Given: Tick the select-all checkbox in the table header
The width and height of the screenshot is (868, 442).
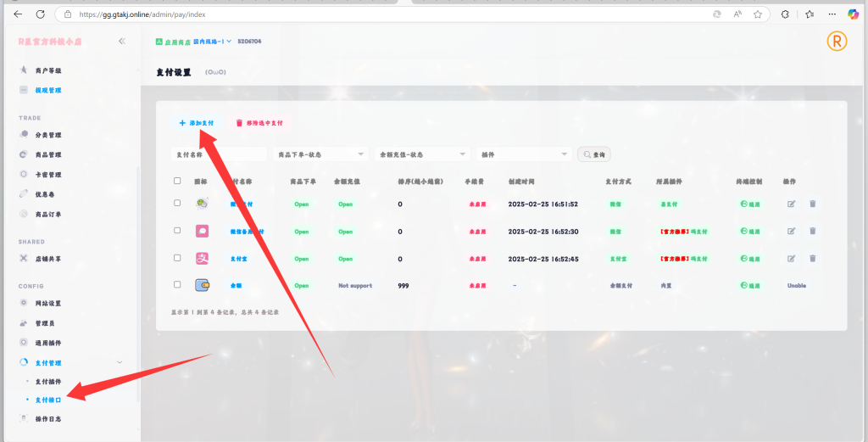Looking at the screenshot, I should [x=177, y=181].
